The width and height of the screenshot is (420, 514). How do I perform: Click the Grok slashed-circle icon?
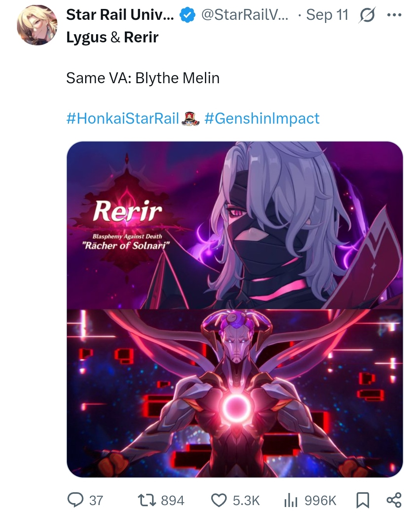coord(367,15)
